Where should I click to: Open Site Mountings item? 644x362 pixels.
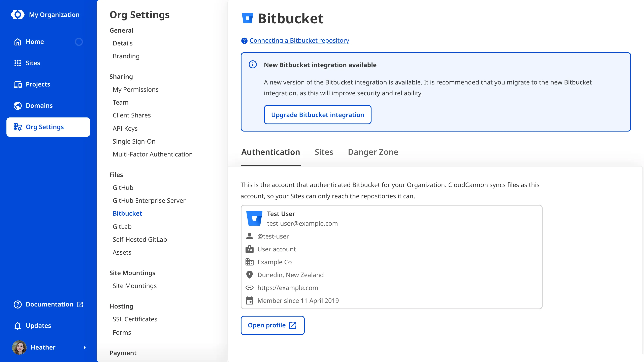pyautogui.click(x=134, y=286)
